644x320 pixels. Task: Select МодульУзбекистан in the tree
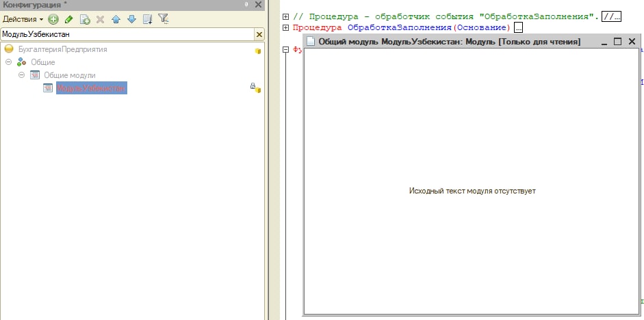[x=91, y=88]
